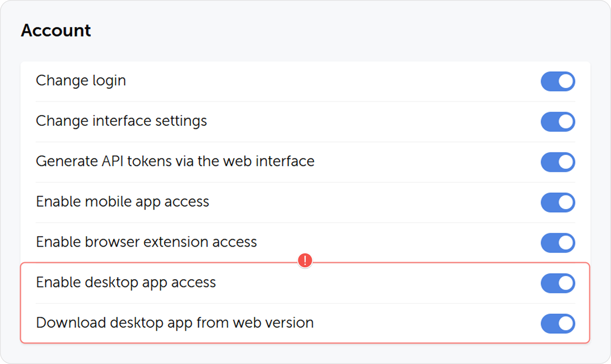
Task: Select the Change login setting label
Action: (x=81, y=81)
